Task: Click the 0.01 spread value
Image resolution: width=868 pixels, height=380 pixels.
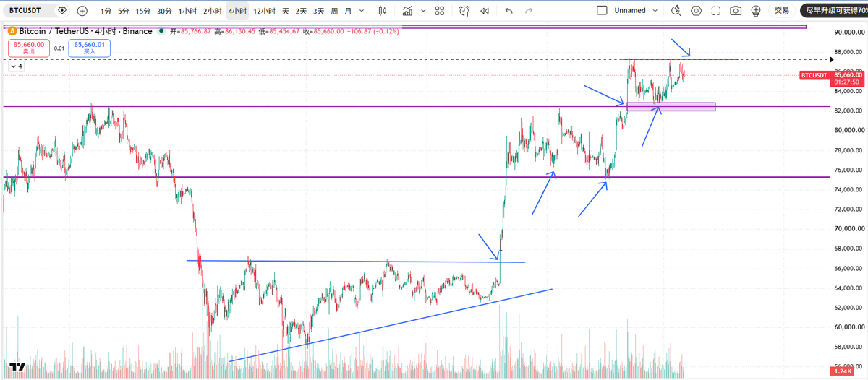Action: tap(59, 48)
